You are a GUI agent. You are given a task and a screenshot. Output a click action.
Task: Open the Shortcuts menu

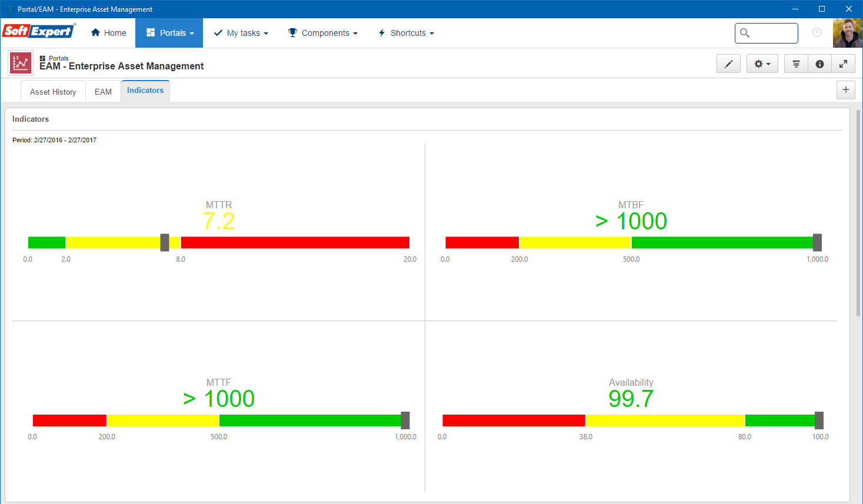pyautogui.click(x=406, y=33)
